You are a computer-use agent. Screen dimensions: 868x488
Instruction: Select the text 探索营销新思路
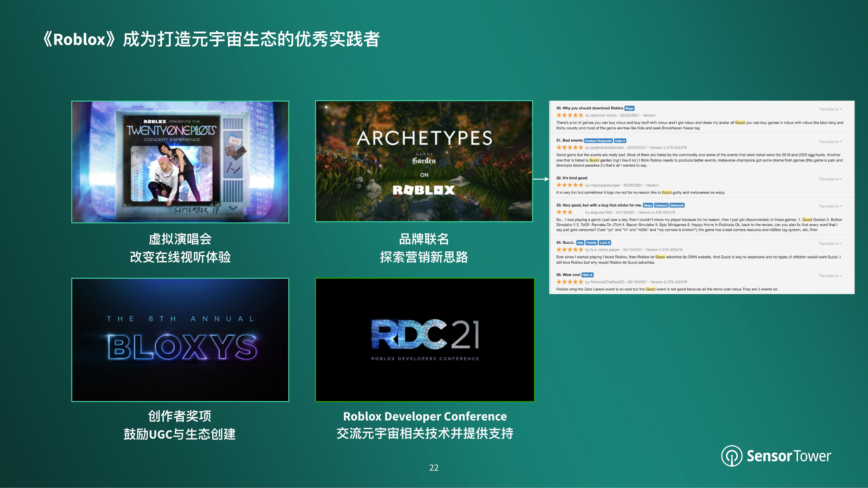point(424,257)
